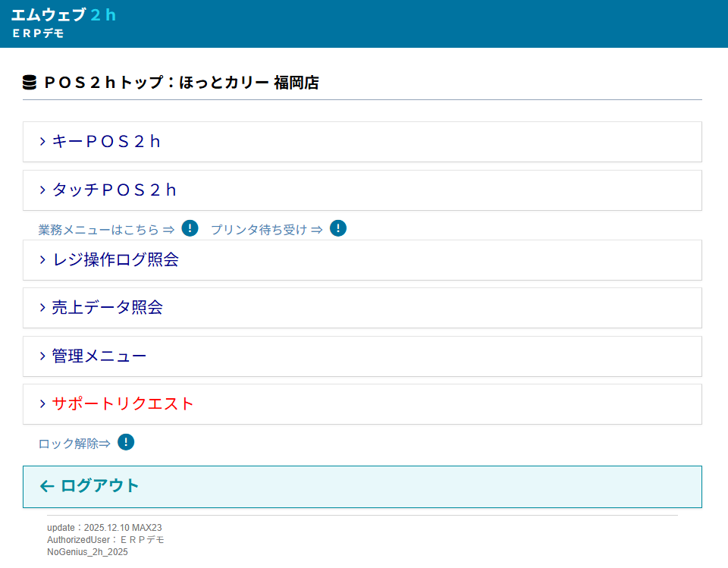Click the ロック解除 link text
The height and width of the screenshot is (568, 728).
(x=74, y=444)
